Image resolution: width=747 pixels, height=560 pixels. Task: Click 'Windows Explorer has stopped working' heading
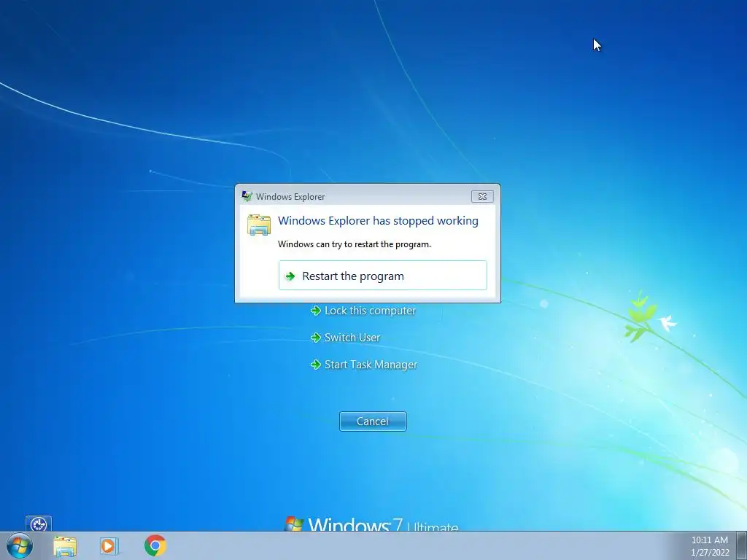[x=379, y=221]
